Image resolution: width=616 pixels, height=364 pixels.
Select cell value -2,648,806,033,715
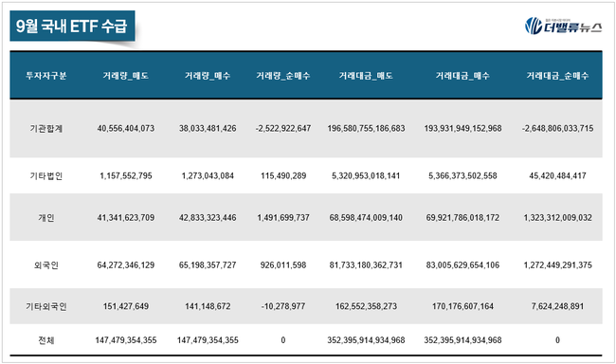[x=558, y=129]
